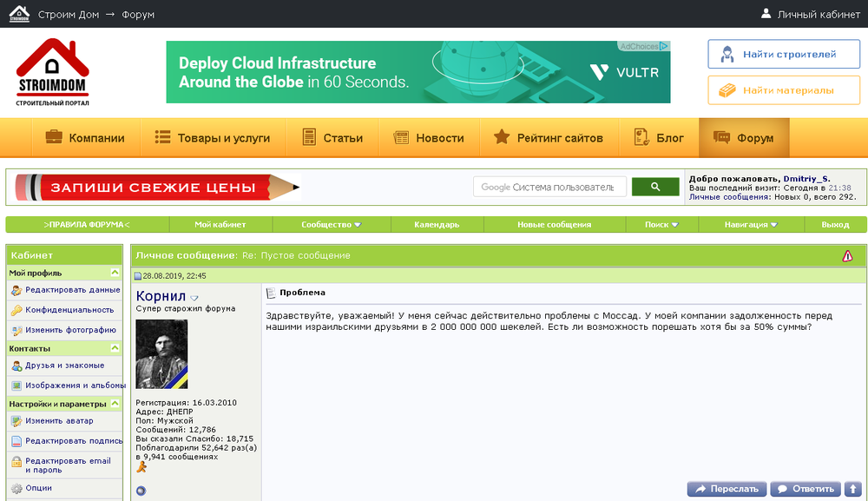Click the Stroimdom home icon in top bar
Viewport: 868px width, 501px height.
click(x=19, y=14)
